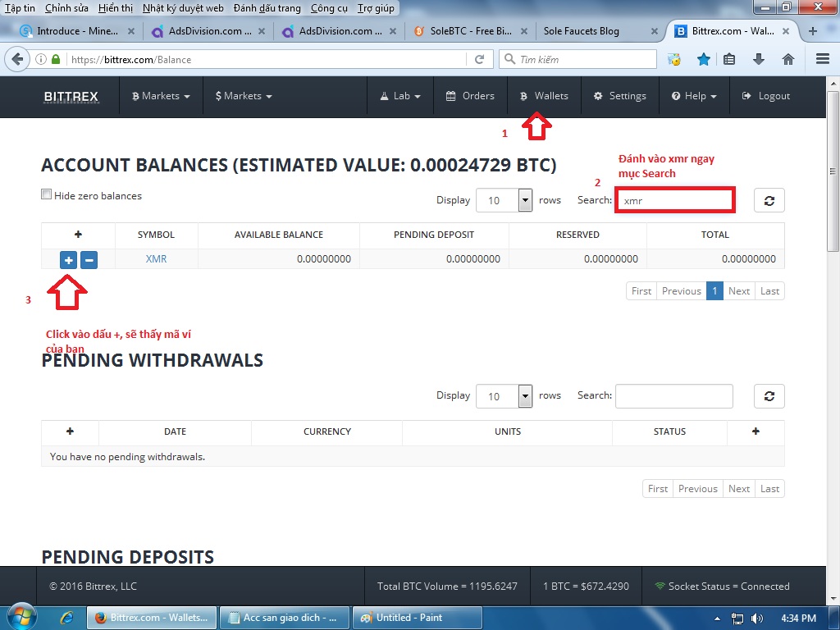Image resolution: width=840 pixels, height=630 pixels.
Task: Switch to the Introduce - Mine tab
Action: tap(77, 31)
